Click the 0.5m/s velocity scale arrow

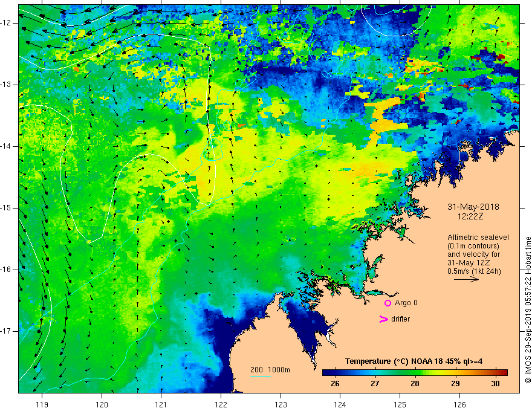pos(467,279)
